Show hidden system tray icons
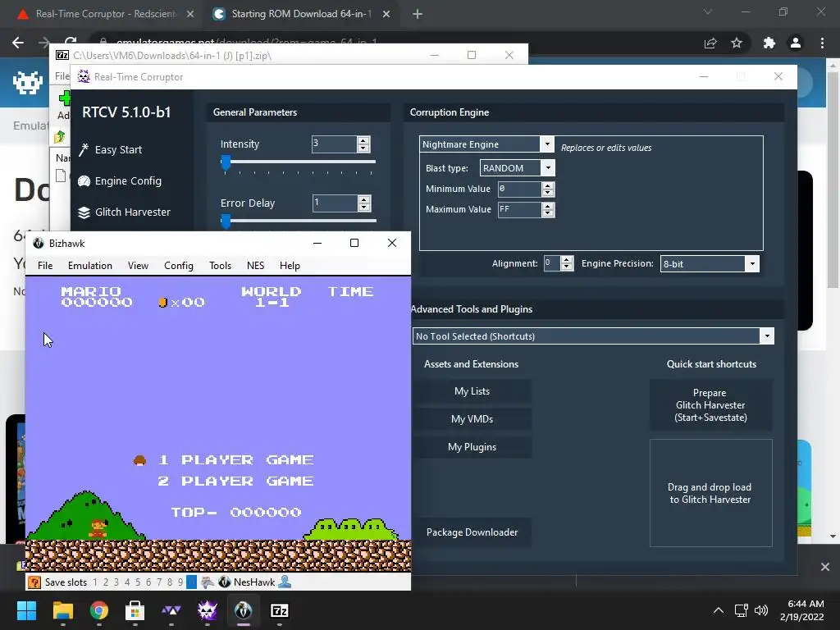This screenshot has height=630, width=840. [719, 610]
